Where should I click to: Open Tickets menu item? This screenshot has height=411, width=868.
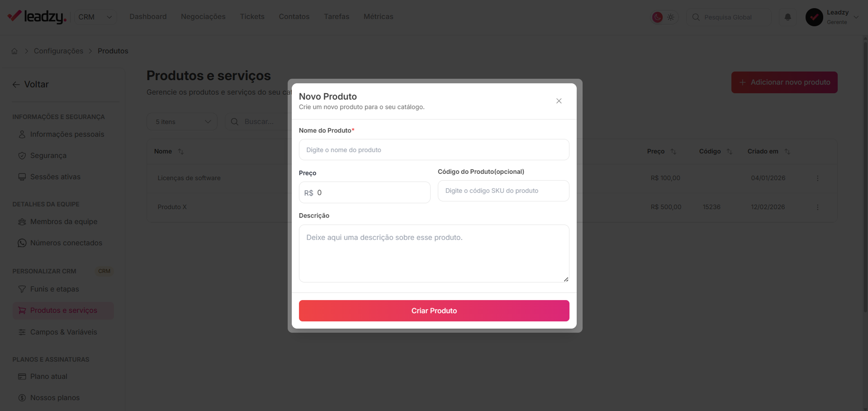pyautogui.click(x=252, y=17)
